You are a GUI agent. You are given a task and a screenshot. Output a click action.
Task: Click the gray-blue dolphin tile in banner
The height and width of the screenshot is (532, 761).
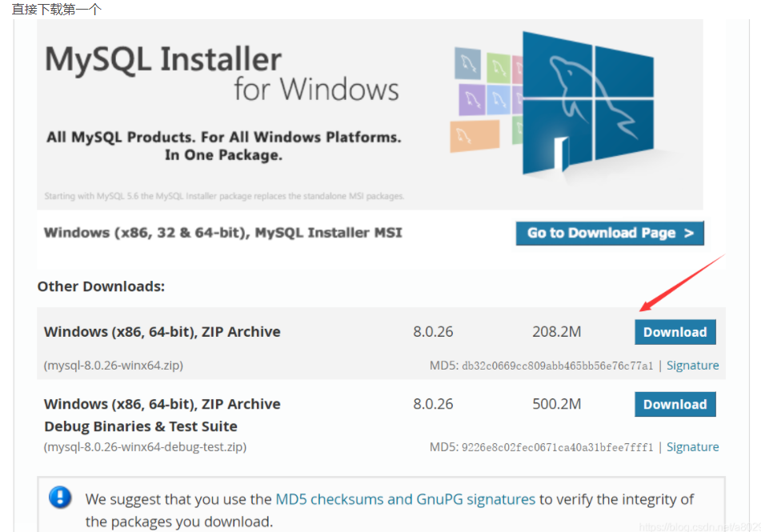click(x=467, y=62)
